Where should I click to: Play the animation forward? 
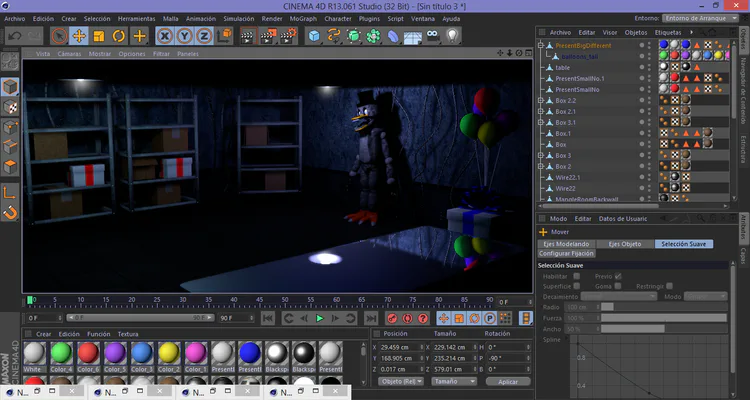(320, 318)
